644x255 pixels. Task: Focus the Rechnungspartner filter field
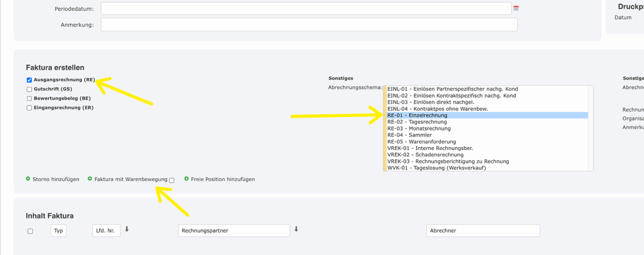pyautogui.click(x=234, y=231)
